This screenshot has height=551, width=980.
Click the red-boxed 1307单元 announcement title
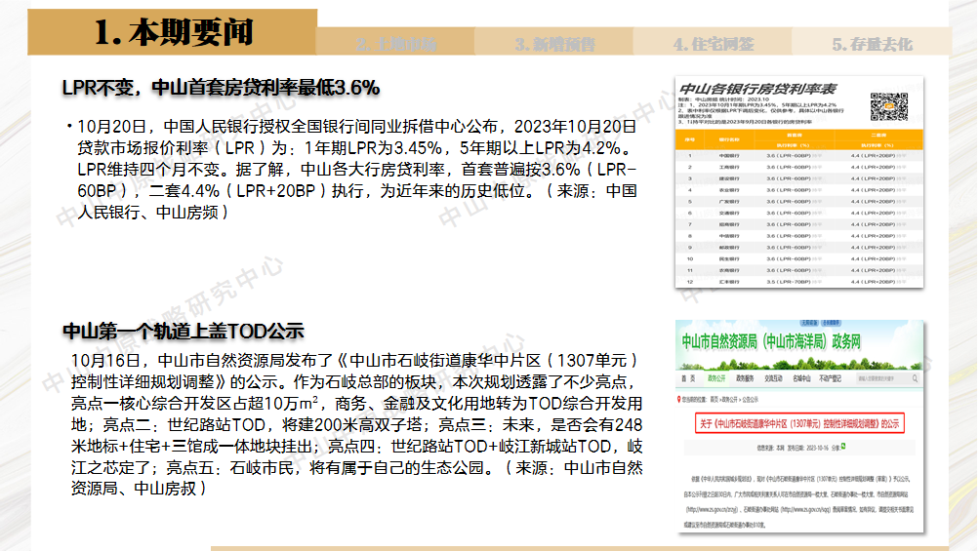click(799, 424)
